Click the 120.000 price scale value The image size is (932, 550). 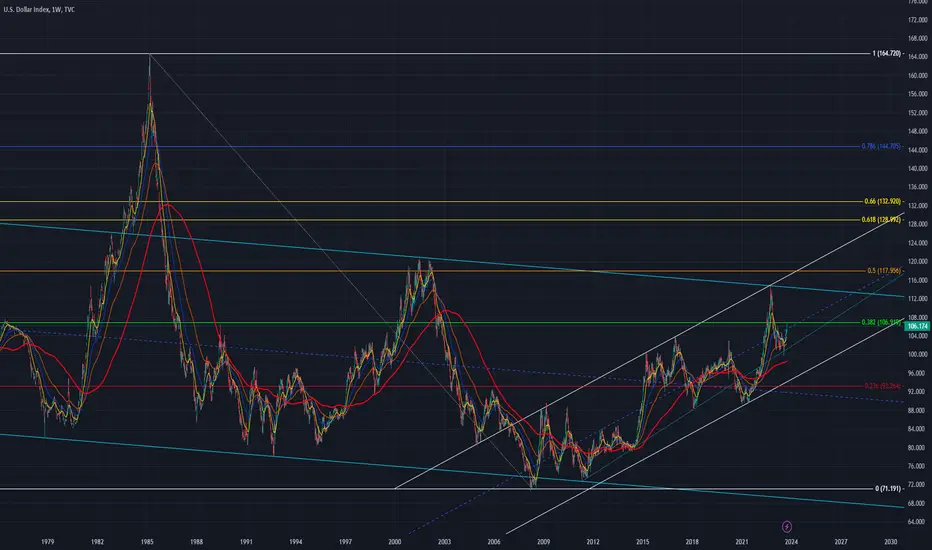(918, 261)
